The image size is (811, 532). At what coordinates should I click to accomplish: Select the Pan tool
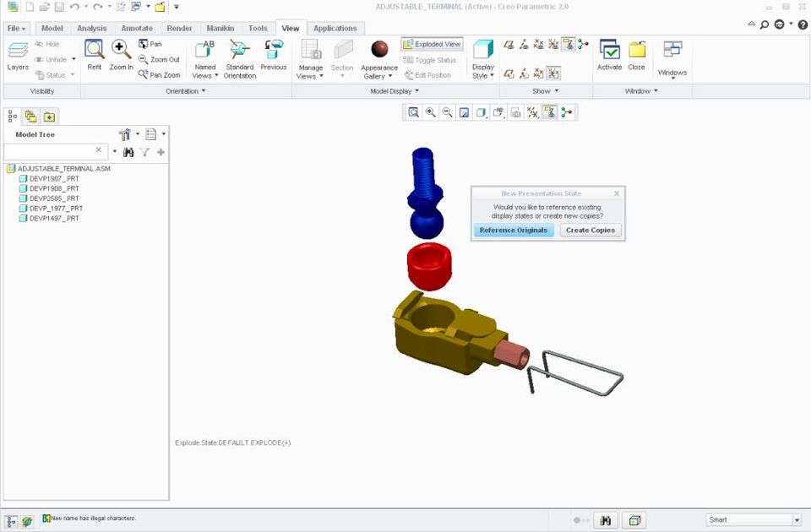[150, 44]
